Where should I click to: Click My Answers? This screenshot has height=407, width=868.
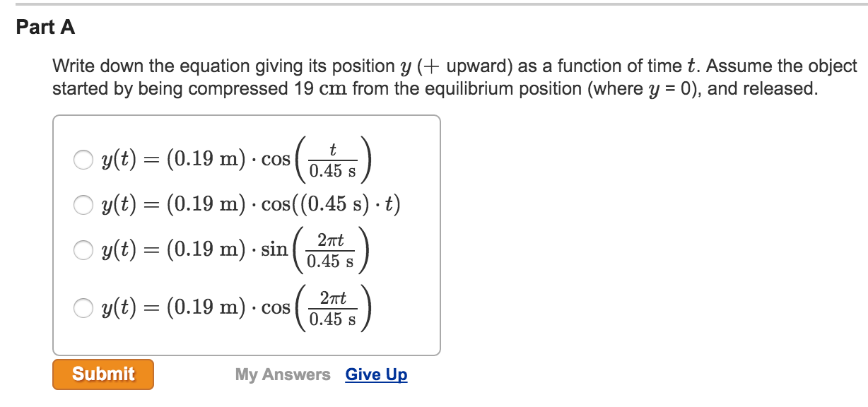click(x=282, y=374)
